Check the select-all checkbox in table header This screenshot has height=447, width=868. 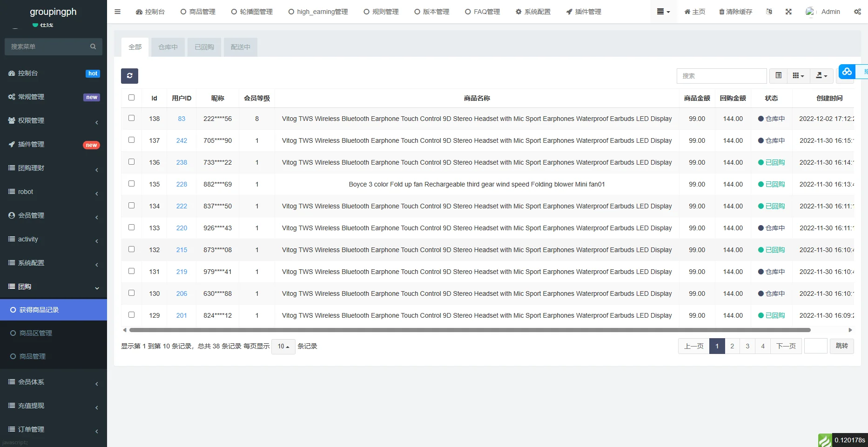(131, 98)
